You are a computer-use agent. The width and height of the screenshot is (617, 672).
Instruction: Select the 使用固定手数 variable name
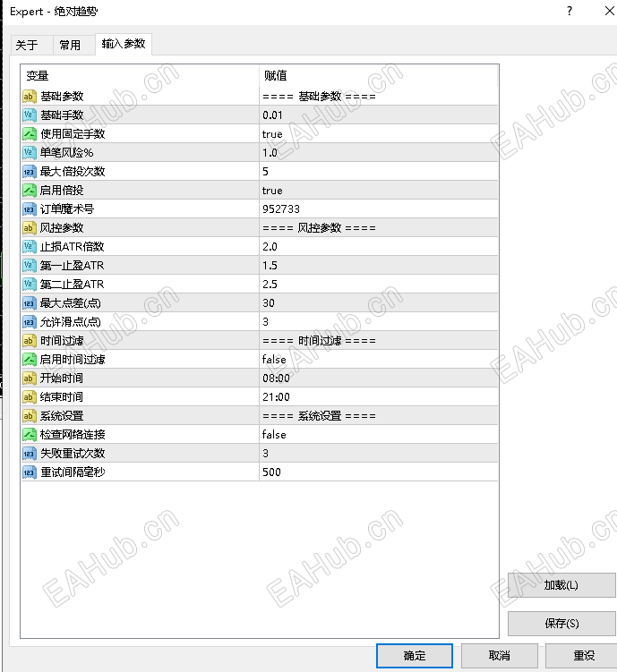(x=73, y=134)
